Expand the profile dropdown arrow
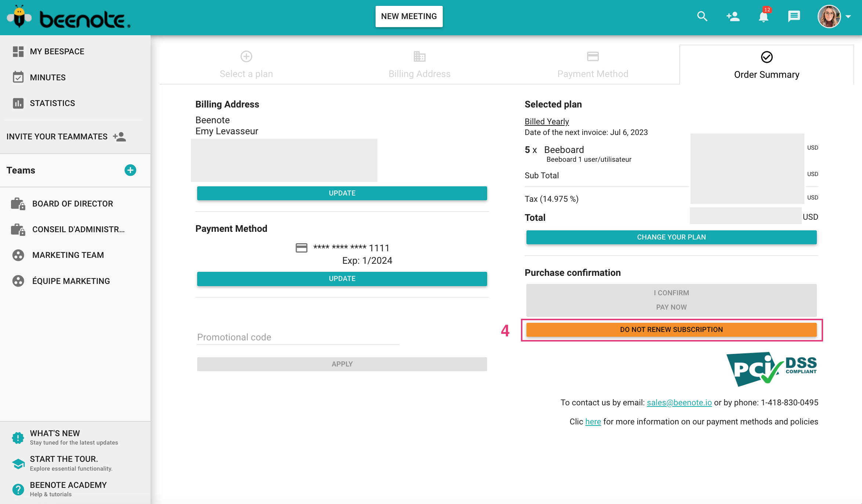The height and width of the screenshot is (504, 862). click(848, 17)
